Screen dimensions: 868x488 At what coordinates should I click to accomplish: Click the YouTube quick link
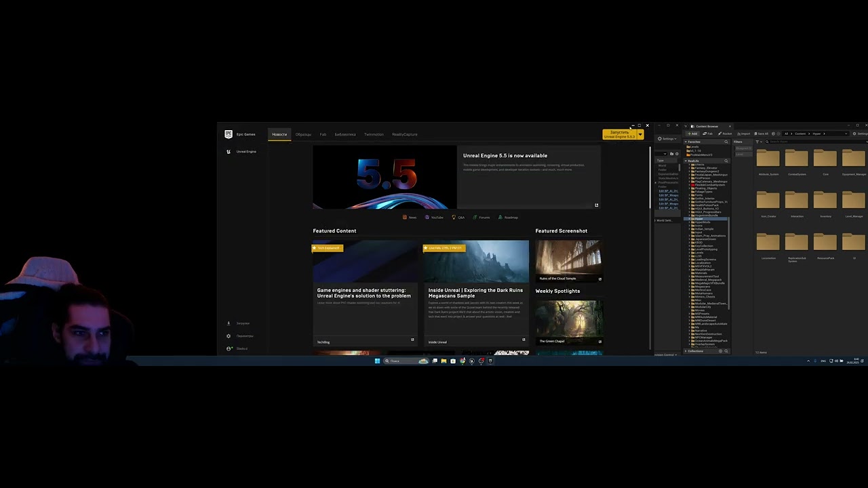pyautogui.click(x=434, y=218)
